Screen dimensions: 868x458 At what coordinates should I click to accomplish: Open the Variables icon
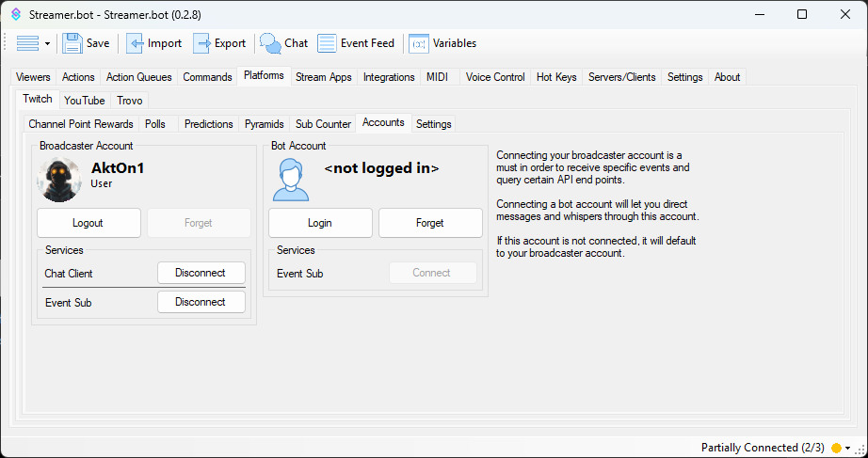click(419, 43)
